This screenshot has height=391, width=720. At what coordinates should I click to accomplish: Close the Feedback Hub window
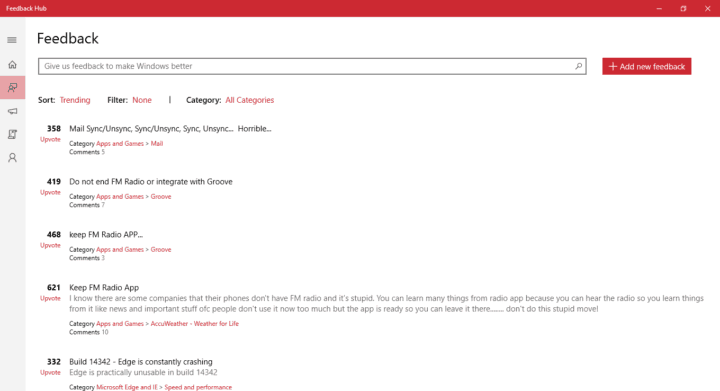click(x=708, y=8)
